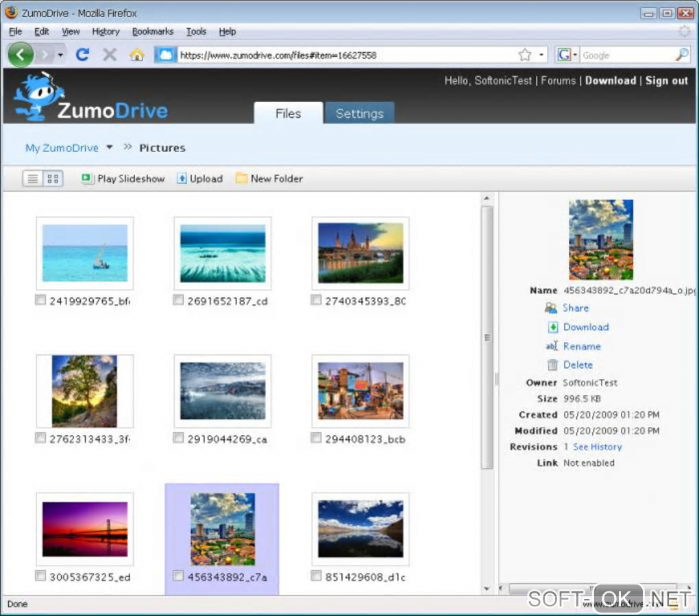Create a New Folder
This screenshot has width=699, height=616.
(x=269, y=179)
